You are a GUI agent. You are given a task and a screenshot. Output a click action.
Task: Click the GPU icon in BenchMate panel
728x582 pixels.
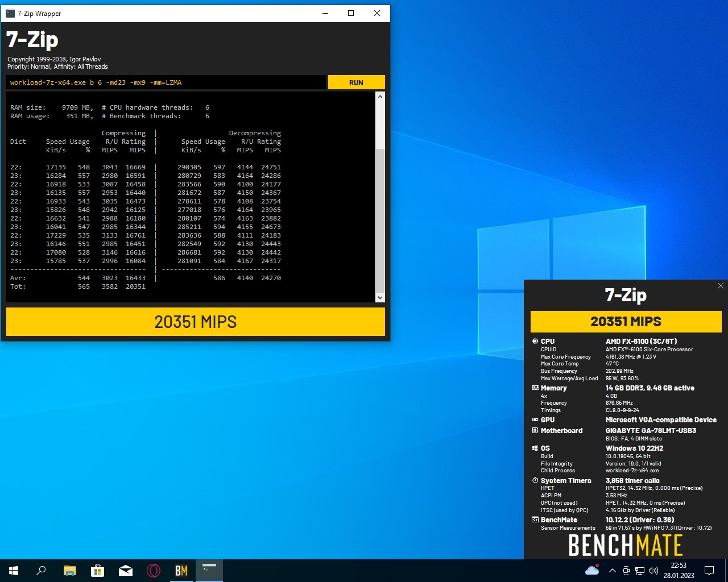coord(535,420)
